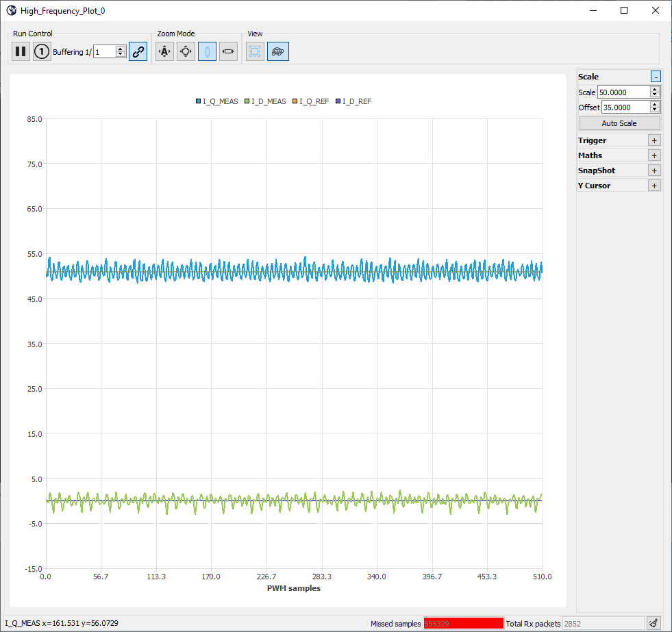Viewport: 672px width, 632px height.
Task: Decrease the Scale value
Action: 654,95
